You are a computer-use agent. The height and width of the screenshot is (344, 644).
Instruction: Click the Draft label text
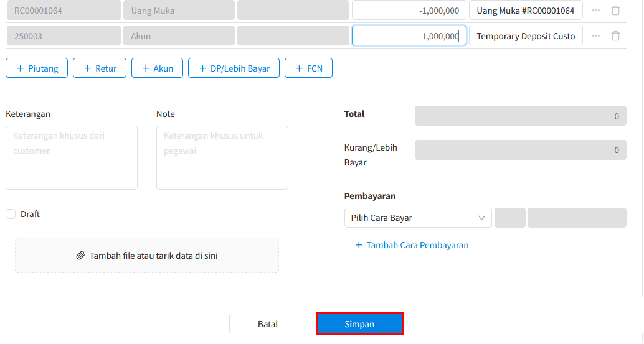[x=30, y=214]
